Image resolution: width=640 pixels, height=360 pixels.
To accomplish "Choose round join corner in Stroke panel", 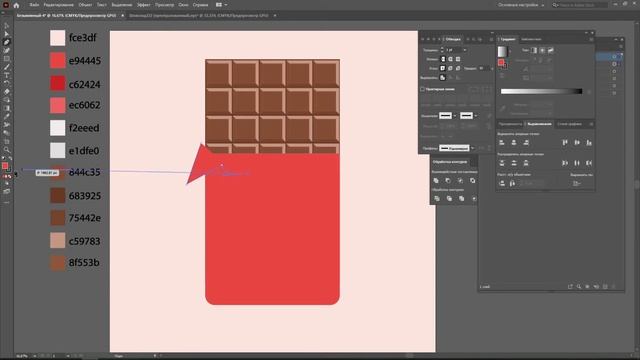I will 450,68.
